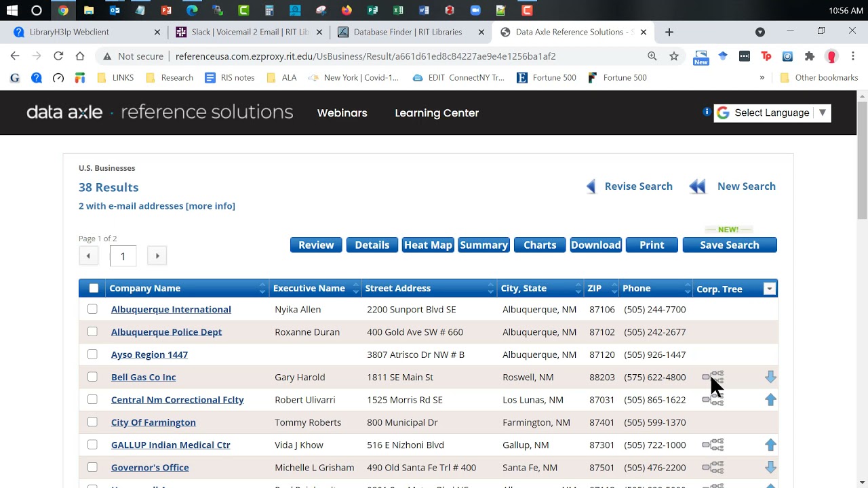
Task: Open corporate tree for Bell Gas Co Inc
Action: tap(713, 377)
